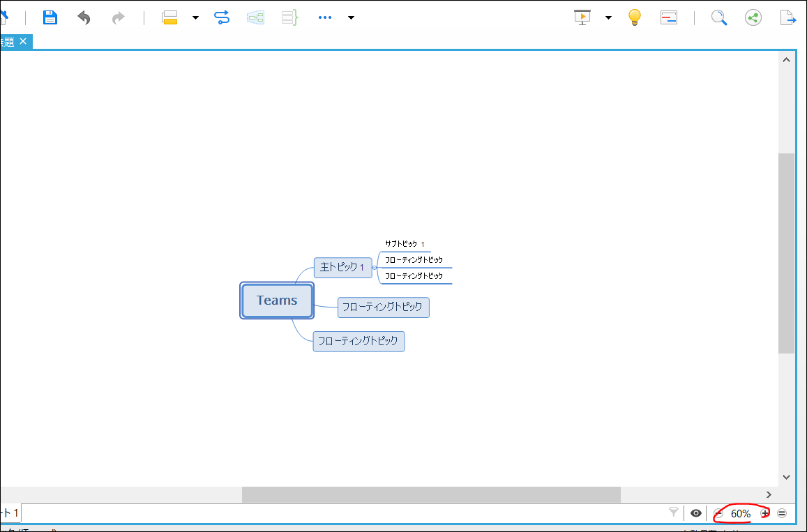Click the summary bracket toolbar icon
The height and width of the screenshot is (532, 807).
289,17
